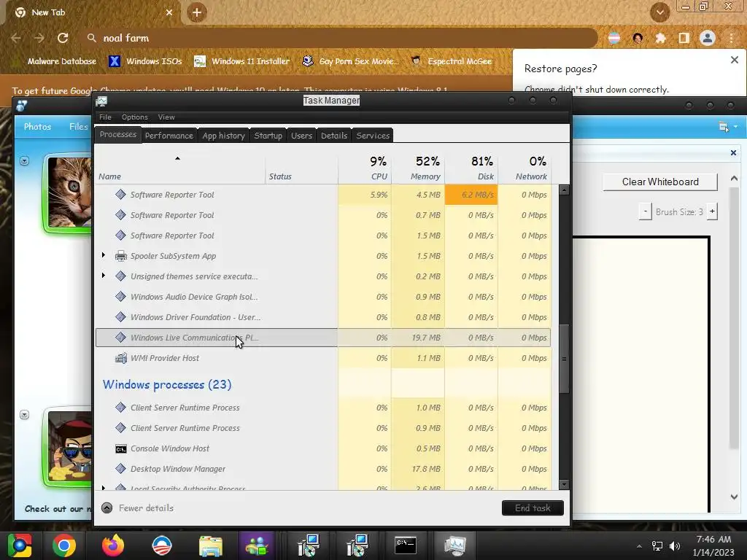Switch to the Startup tab
Image resolution: width=747 pixels, height=560 pixels.
pyautogui.click(x=268, y=136)
